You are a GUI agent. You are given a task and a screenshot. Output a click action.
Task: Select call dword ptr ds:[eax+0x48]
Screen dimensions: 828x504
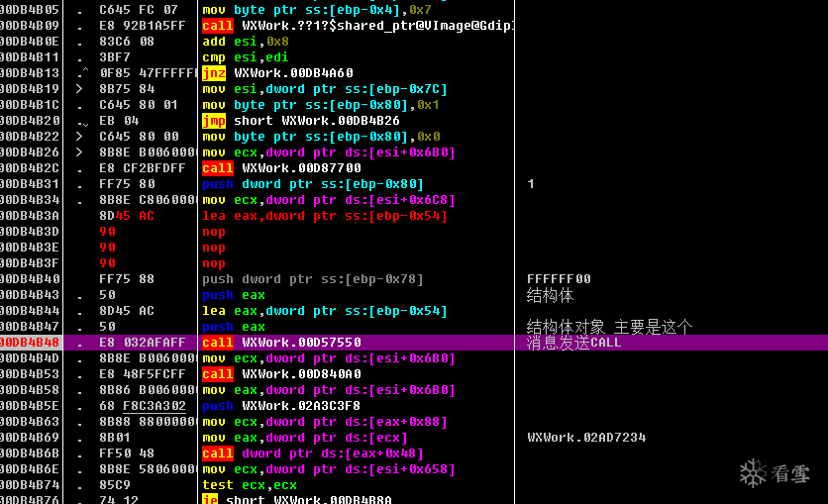coord(313,454)
